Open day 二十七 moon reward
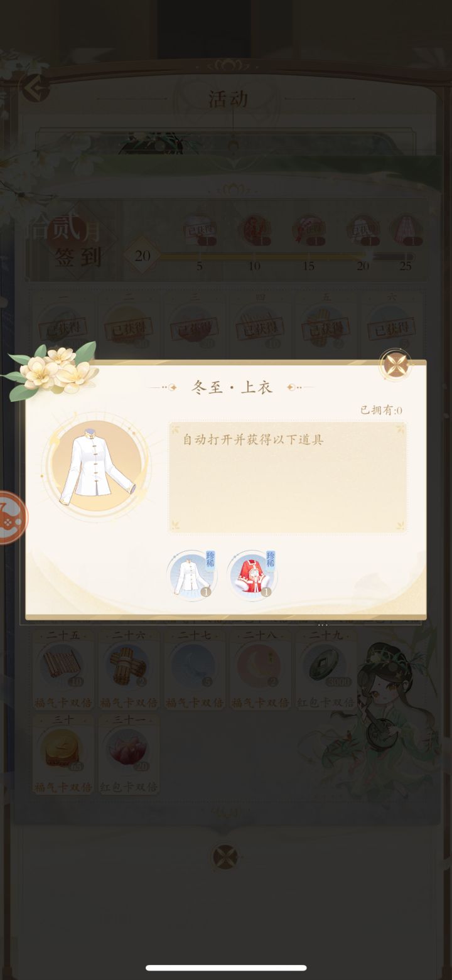The image size is (452, 980). coord(194,669)
